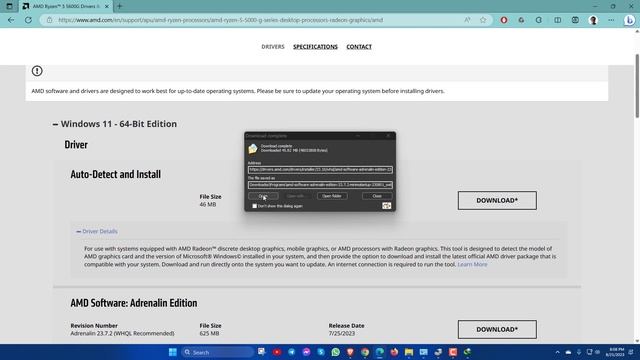Open the Bing sidebar button
The image size is (640, 360).
(x=629, y=20)
